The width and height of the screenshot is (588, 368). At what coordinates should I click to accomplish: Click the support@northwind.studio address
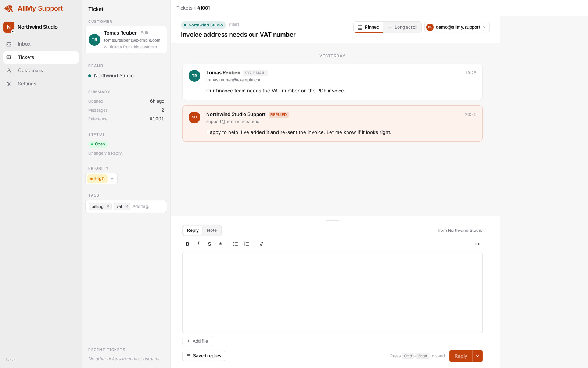pos(233,122)
